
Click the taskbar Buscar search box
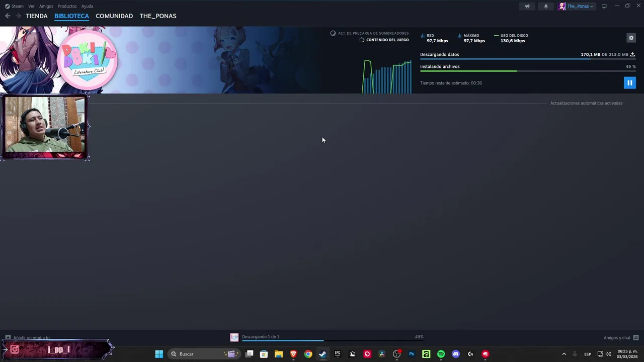click(204, 354)
